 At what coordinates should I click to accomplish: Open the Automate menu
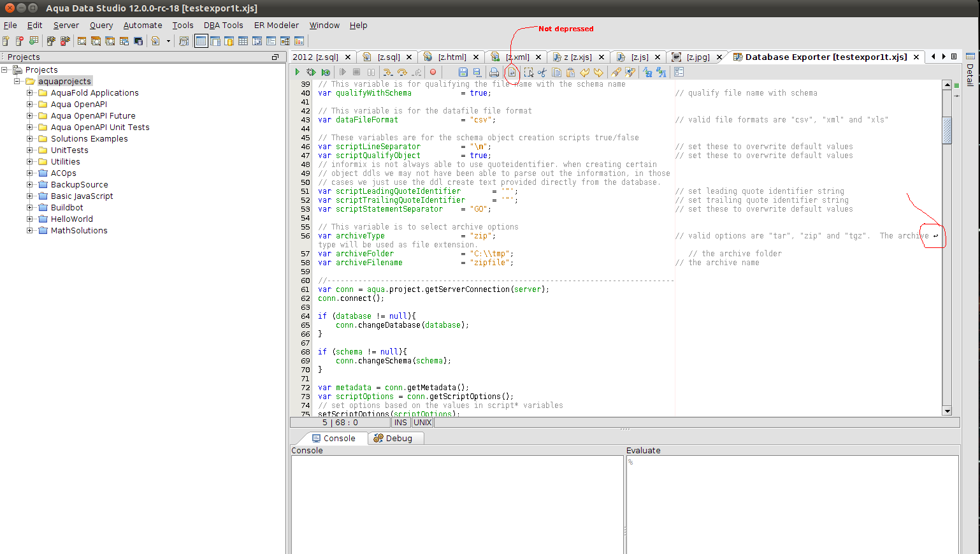(143, 25)
